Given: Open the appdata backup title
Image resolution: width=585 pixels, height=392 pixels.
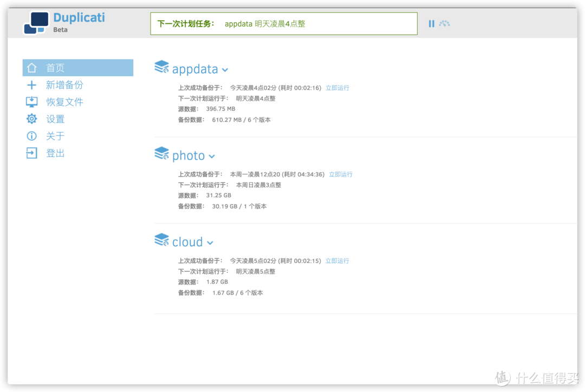Looking at the screenshot, I should [x=195, y=69].
